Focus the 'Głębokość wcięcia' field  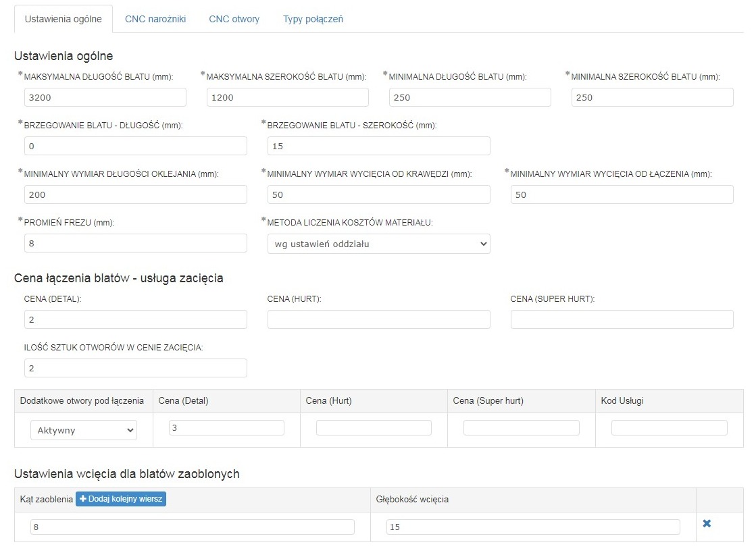(x=533, y=527)
